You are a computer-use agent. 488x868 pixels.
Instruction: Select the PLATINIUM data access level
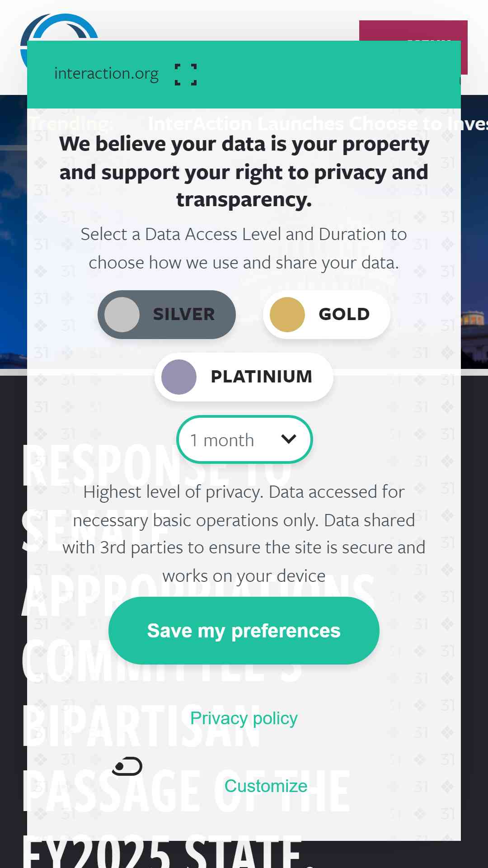(x=244, y=377)
